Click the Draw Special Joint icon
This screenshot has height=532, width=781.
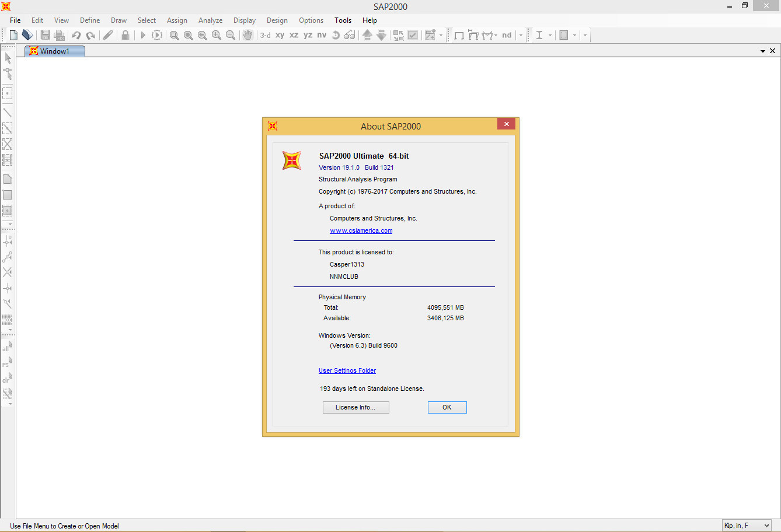[8, 93]
